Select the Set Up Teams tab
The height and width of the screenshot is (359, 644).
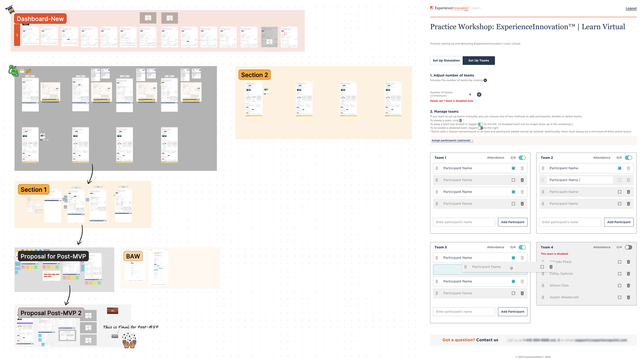pos(479,61)
